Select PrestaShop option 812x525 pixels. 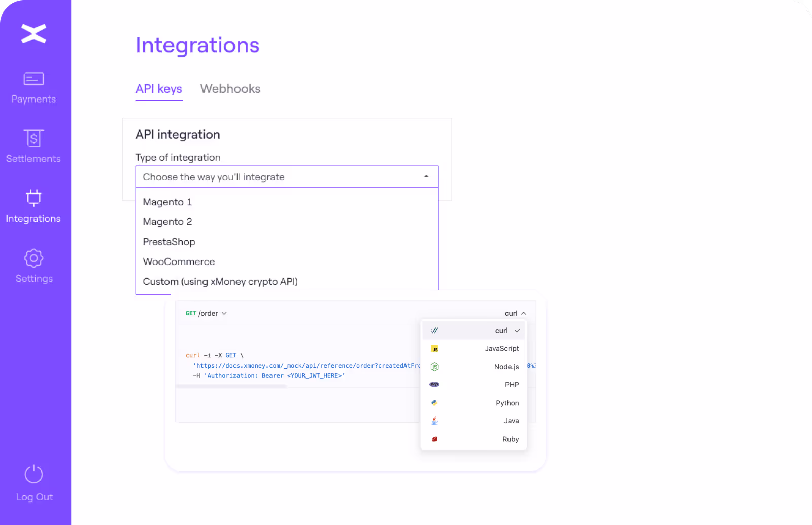pyautogui.click(x=287, y=242)
